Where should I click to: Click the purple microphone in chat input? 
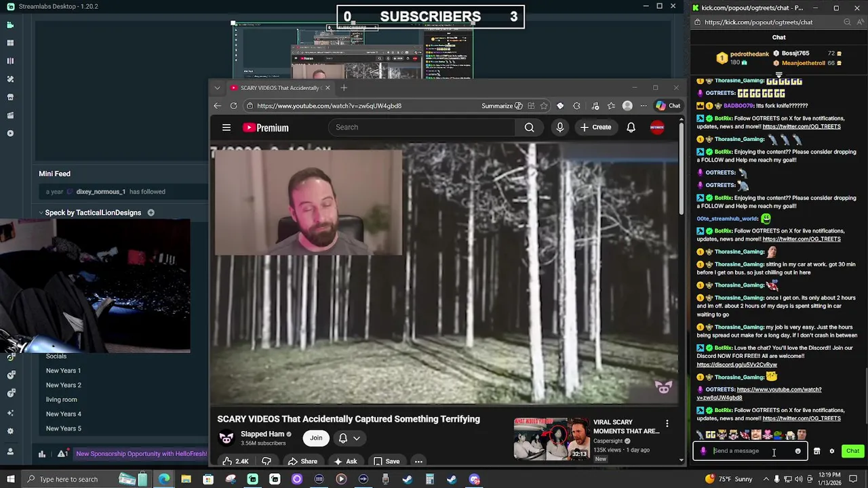tap(703, 451)
